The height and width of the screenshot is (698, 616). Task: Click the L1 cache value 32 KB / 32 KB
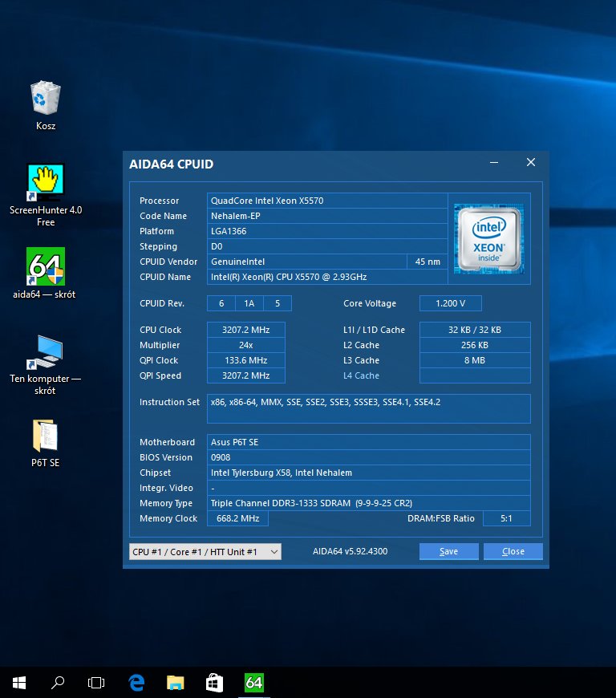[x=475, y=330]
